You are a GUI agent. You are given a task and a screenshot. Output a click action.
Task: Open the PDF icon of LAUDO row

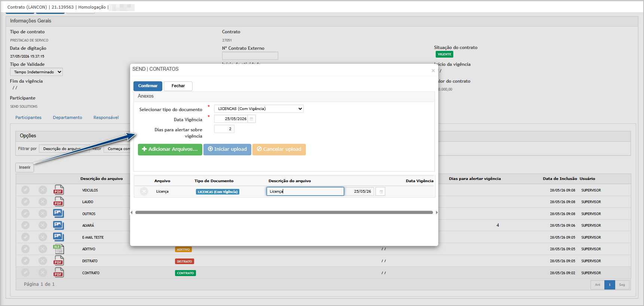[x=58, y=202]
